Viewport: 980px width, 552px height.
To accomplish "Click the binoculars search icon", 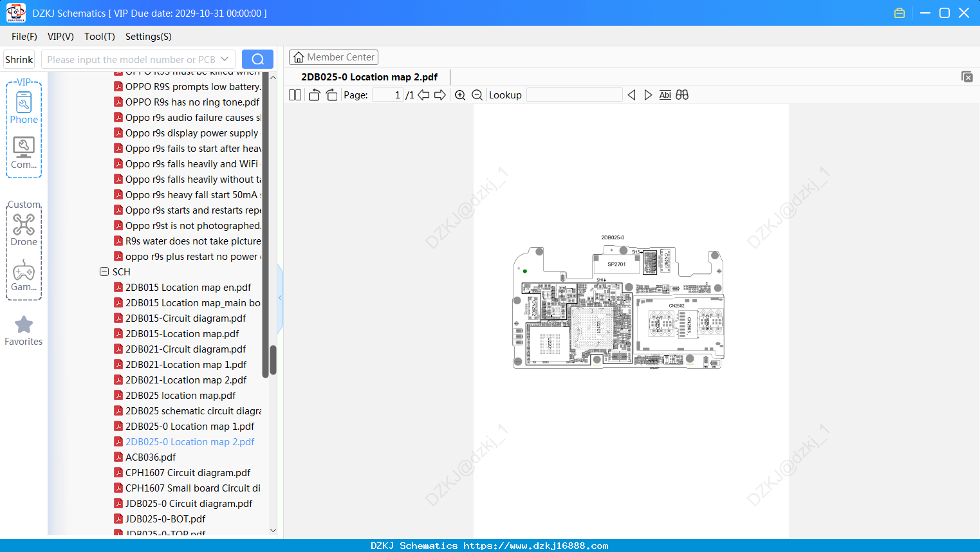I will pyautogui.click(x=682, y=95).
